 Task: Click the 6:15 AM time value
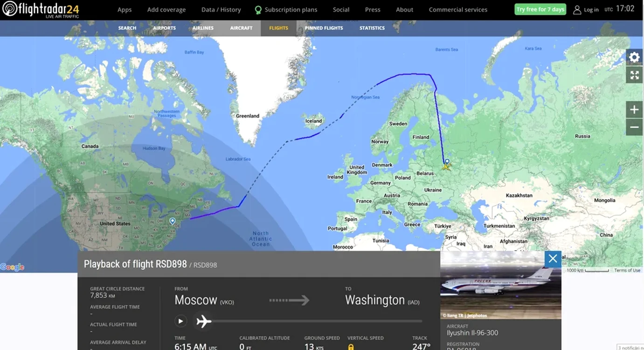coord(196,346)
